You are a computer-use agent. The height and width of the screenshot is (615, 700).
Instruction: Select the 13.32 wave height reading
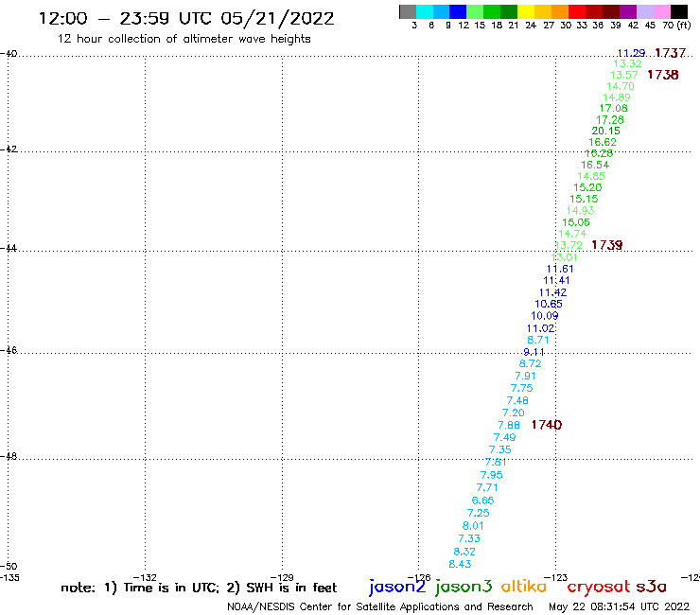point(628,63)
